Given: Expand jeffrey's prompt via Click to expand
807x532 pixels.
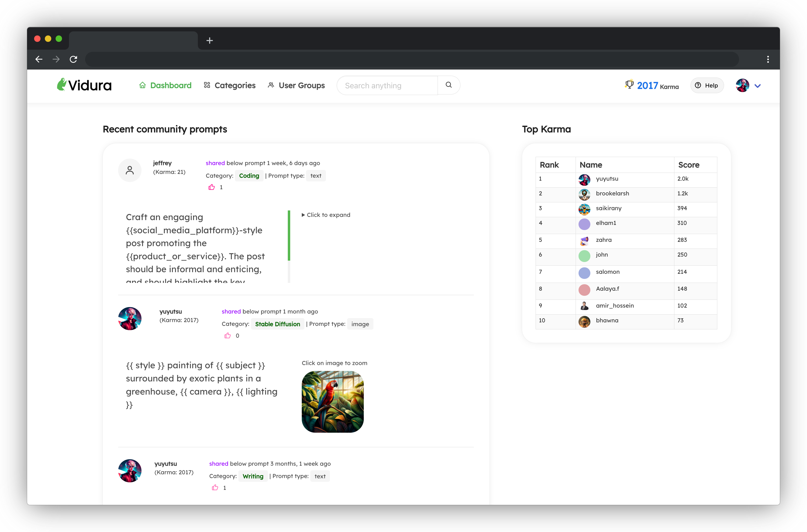Looking at the screenshot, I should 326,214.
